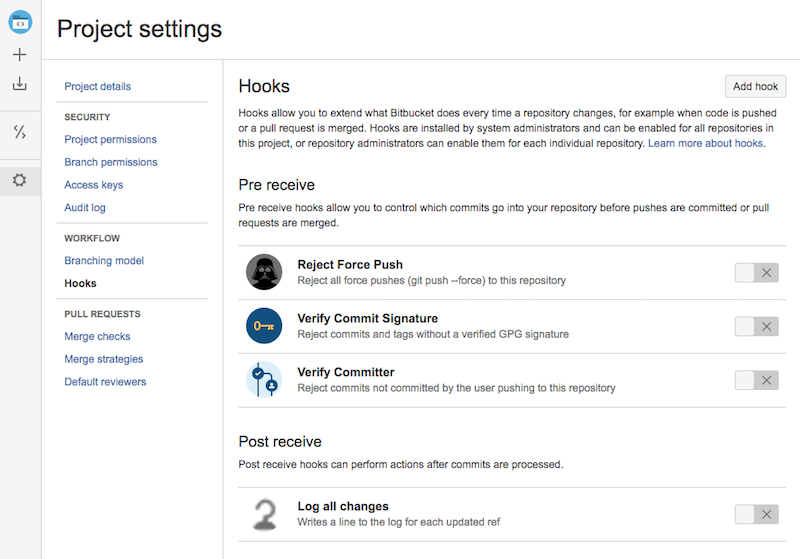Open Default reviewers settings

pos(105,382)
